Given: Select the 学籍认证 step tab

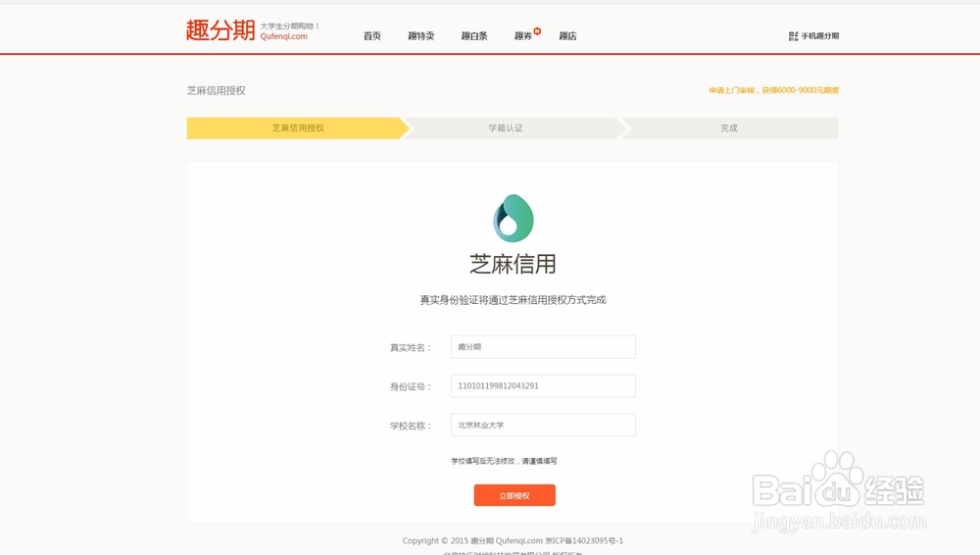Looking at the screenshot, I should [x=513, y=128].
